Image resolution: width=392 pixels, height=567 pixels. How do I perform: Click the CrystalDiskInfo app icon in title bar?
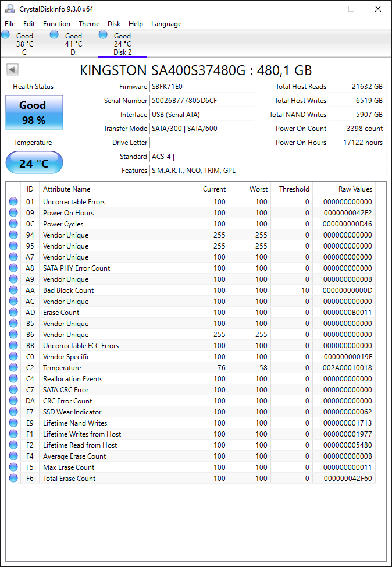click(9, 9)
